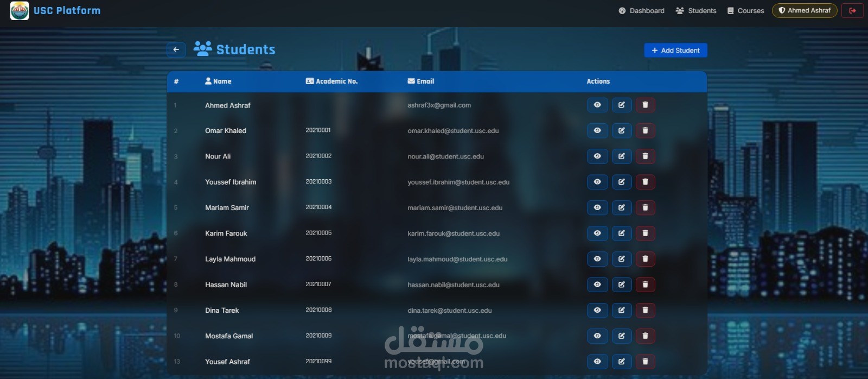Delete the Nour Ali student
The image size is (868, 379).
coord(645,156)
